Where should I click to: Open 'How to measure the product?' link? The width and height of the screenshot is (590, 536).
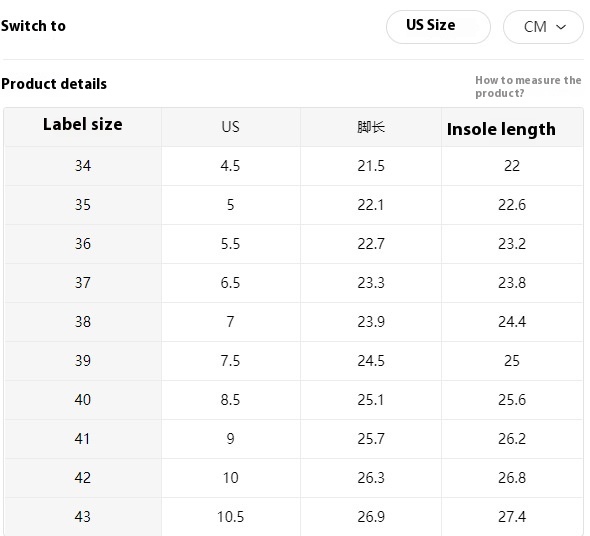[x=528, y=87]
